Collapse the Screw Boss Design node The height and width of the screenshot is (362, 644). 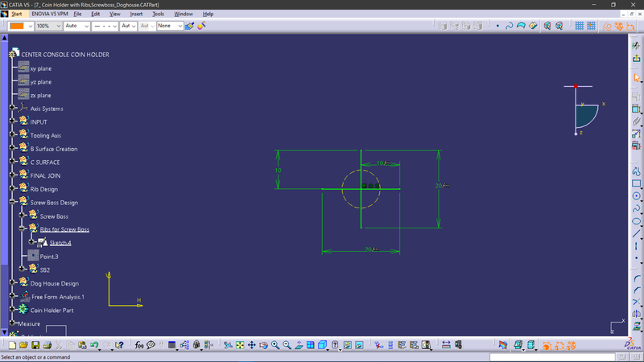[x=12, y=202]
